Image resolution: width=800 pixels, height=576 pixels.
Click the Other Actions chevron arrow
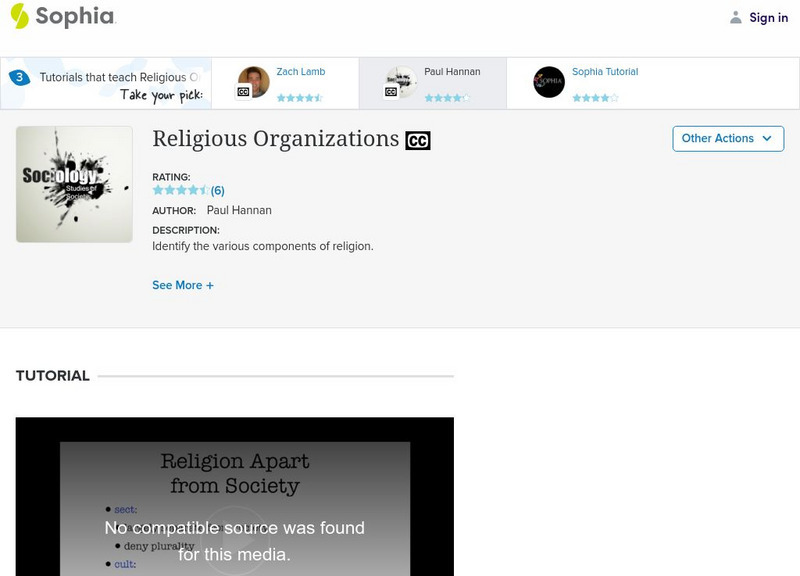[768, 139]
